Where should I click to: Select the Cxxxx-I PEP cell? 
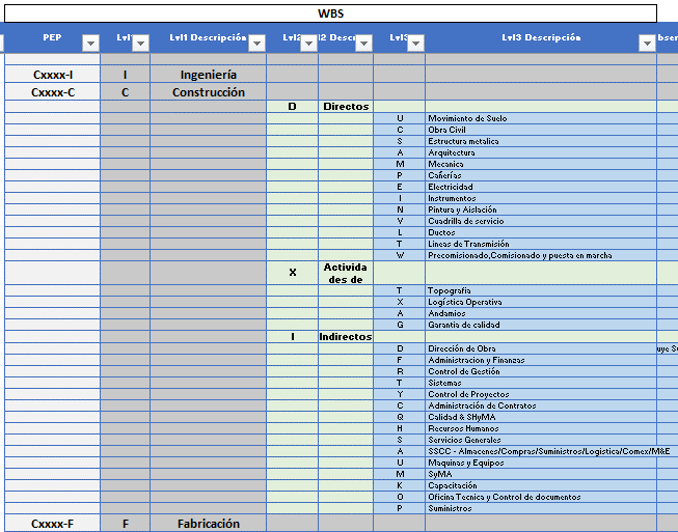point(52,75)
